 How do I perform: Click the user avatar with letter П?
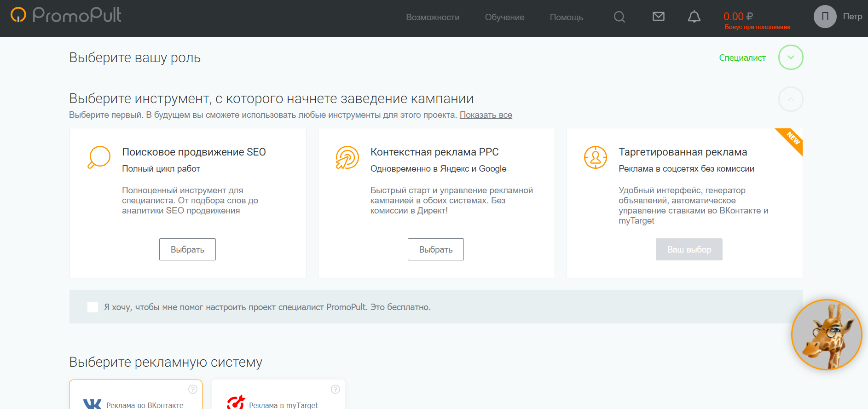tap(825, 17)
